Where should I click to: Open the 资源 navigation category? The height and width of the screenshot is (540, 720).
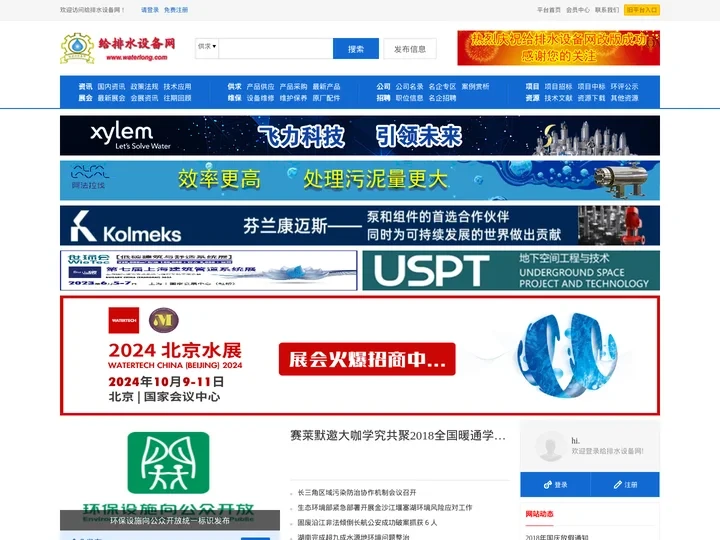pyautogui.click(x=532, y=98)
